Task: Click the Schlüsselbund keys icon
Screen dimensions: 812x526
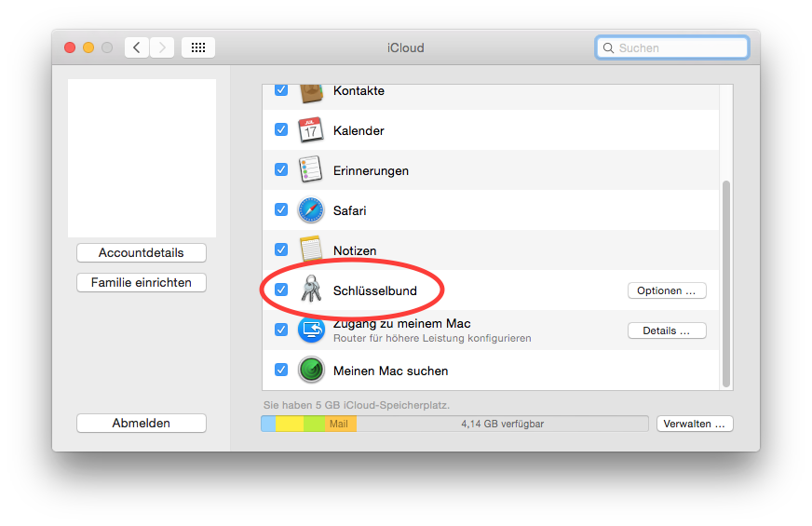Action: click(x=311, y=289)
